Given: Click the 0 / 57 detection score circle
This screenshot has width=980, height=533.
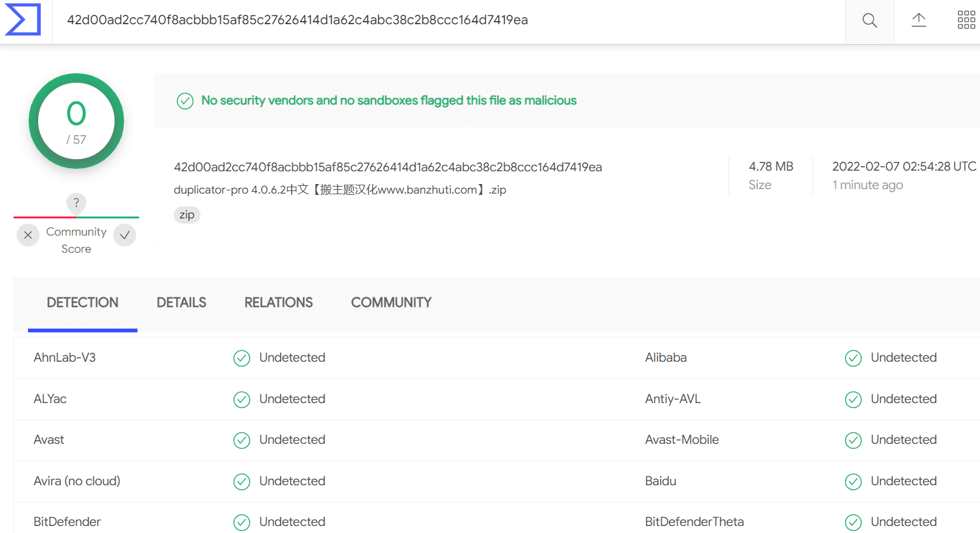Looking at the screenshot, I should (76, 121).
